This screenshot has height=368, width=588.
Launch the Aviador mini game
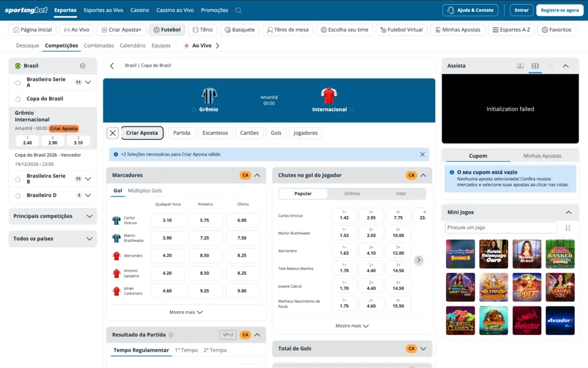coord(560,320)
